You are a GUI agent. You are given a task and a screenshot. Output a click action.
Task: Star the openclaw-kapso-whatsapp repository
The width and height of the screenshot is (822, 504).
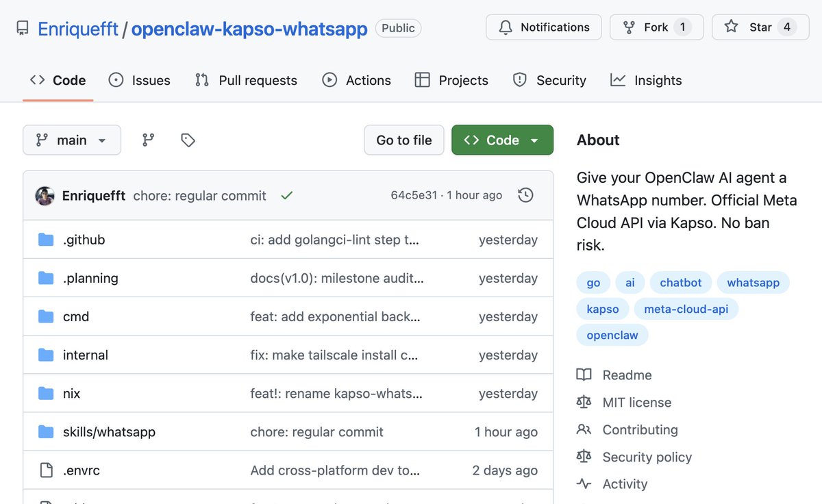point(760,27)
